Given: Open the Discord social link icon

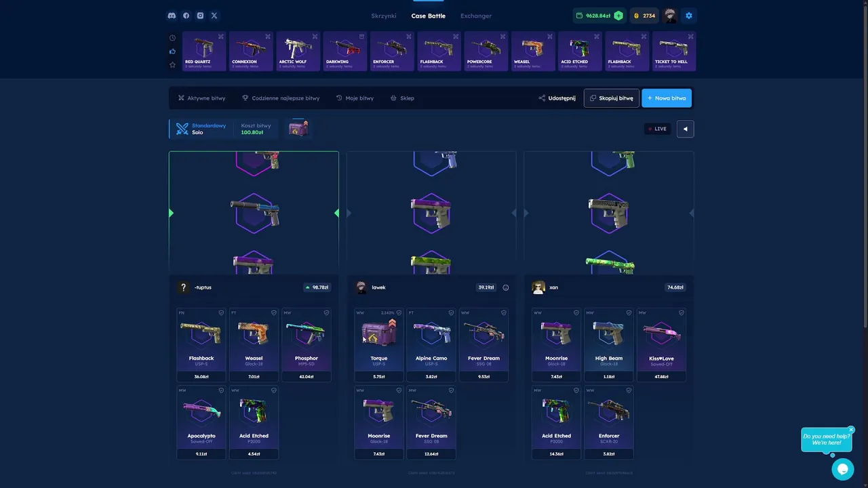Looking at the screenshot, I should (x=172, y=16).
